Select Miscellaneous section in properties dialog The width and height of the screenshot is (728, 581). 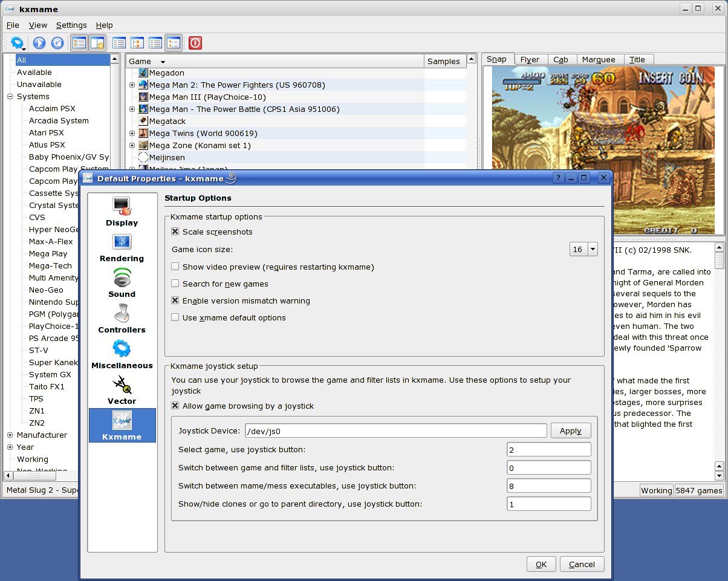click(122, 354)
